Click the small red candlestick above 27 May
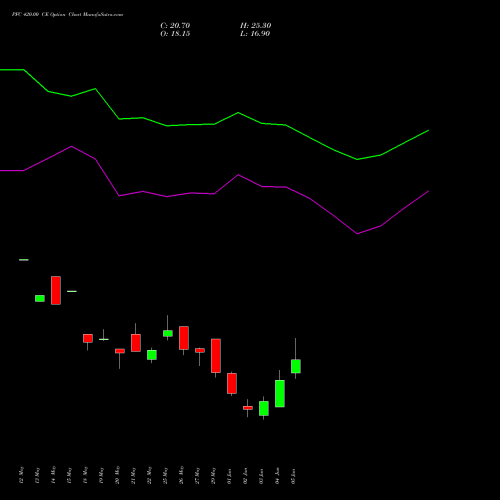 click(x=200, y=350)
